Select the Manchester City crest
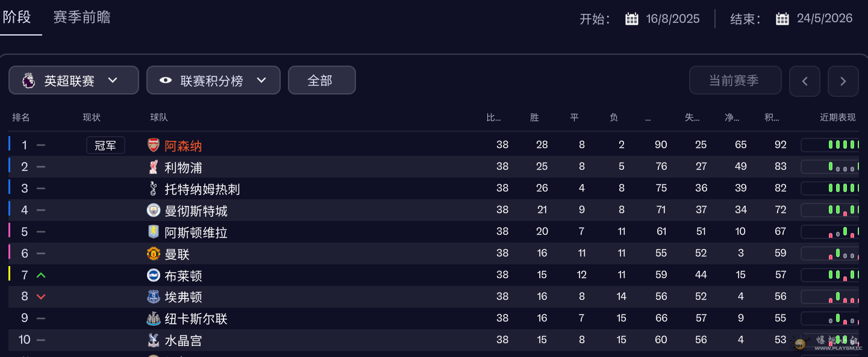 coord(153,210)
